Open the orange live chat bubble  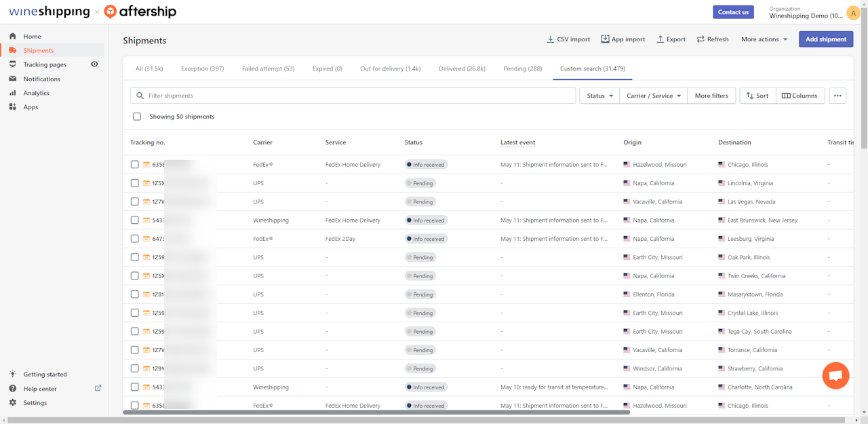point(835,376)
